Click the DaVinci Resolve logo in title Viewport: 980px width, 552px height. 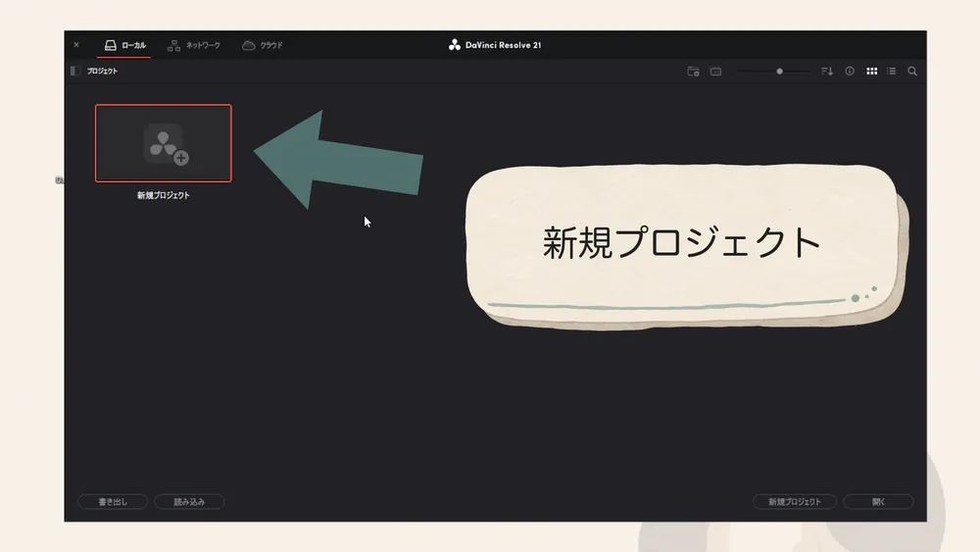pyautogui.click(x=455, y=45)
